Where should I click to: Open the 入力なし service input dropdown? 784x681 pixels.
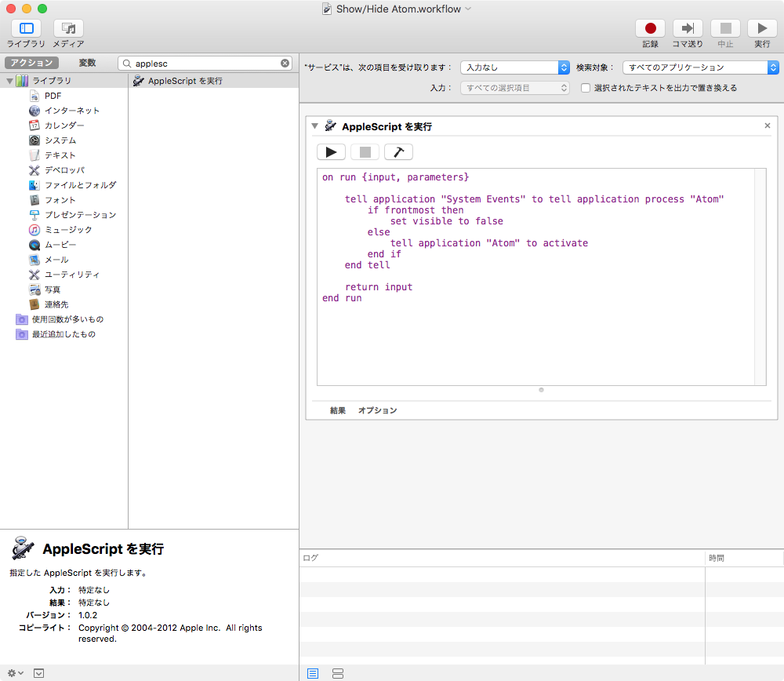[x=515, y=67]
